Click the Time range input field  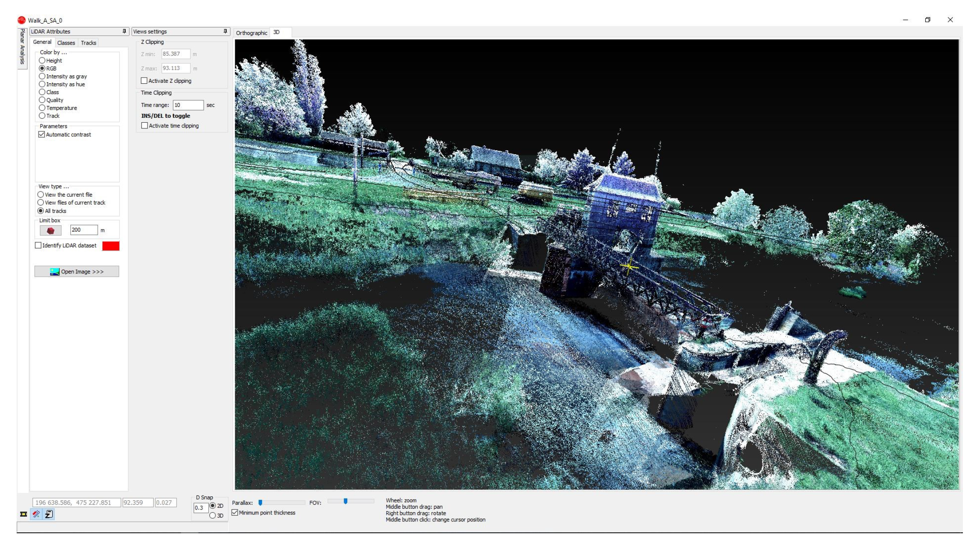pos(188,105)
